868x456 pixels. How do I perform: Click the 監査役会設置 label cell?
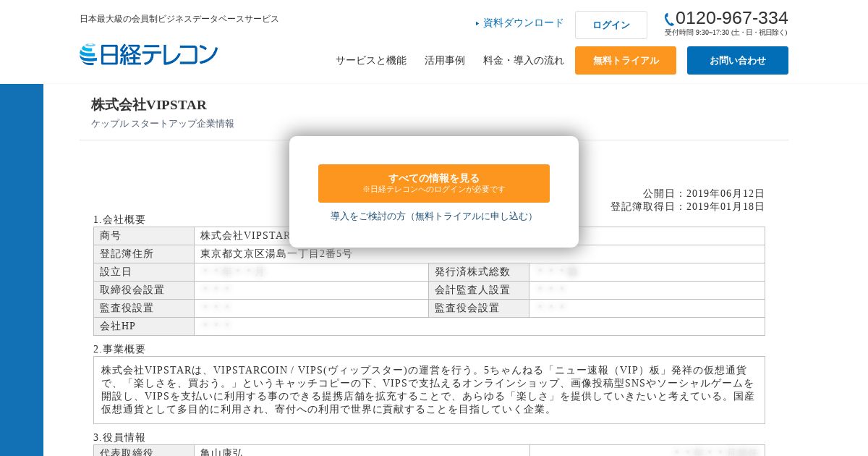coord(479,308)
